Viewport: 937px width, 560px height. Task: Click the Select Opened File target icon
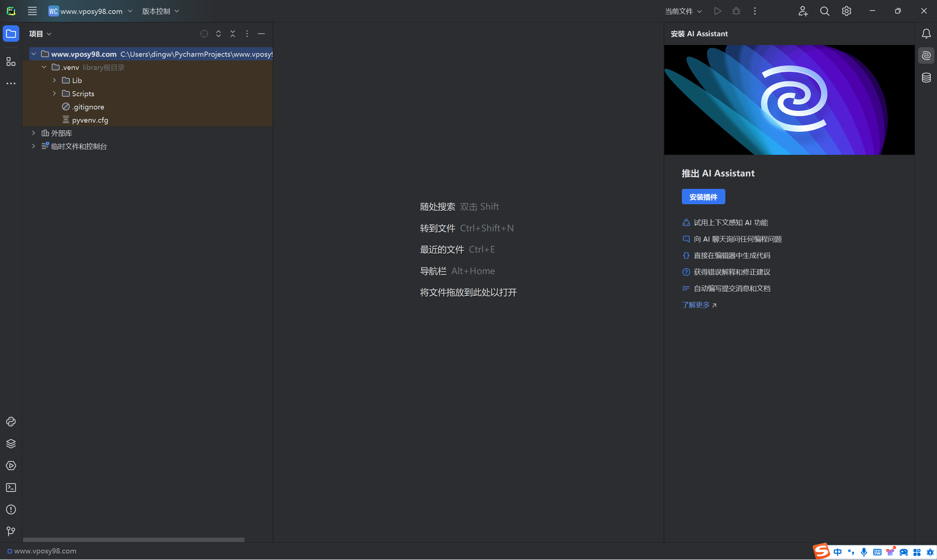click(204, 34)
